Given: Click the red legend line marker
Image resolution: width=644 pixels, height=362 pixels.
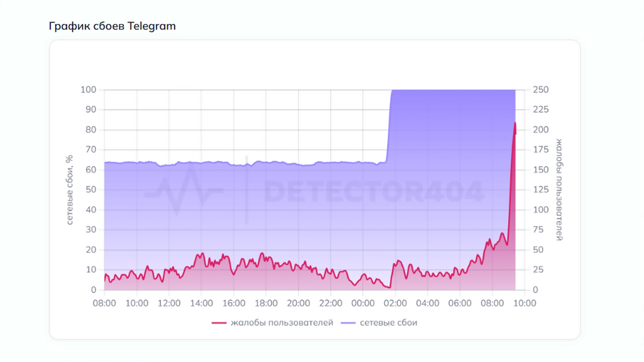Looking at the screenshot, I should [219, 323].
